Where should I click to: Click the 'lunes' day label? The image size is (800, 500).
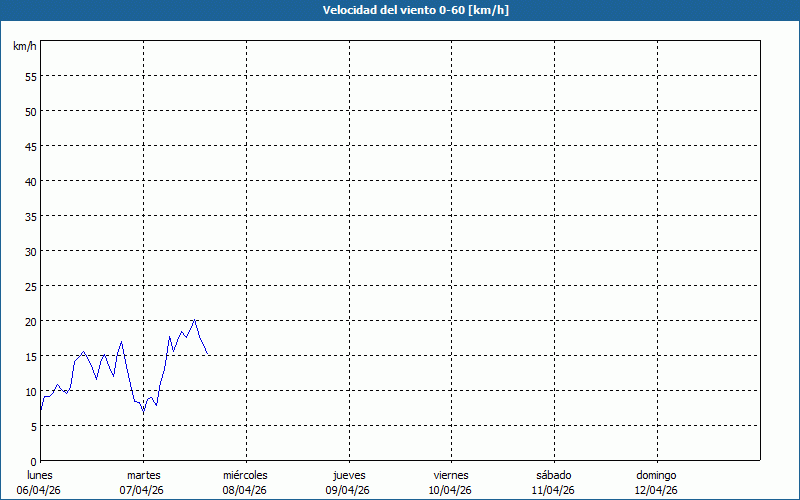(x=40, y=475)
